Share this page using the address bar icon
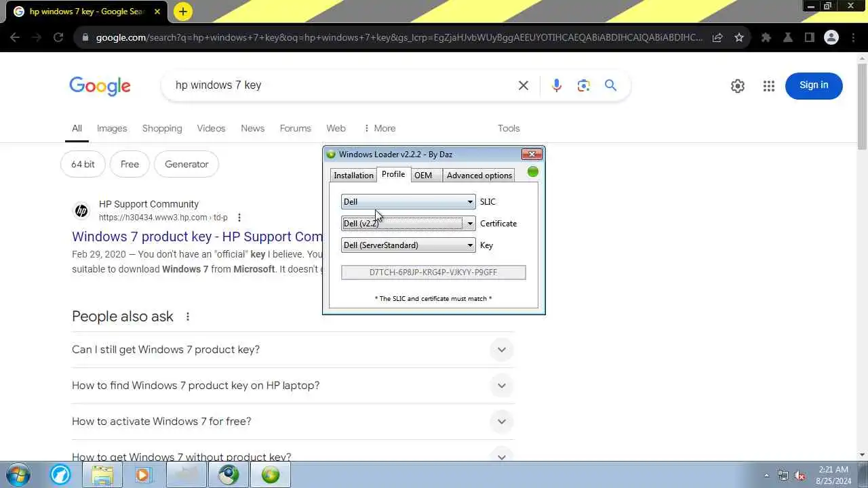Screen dimensions: 868x488 click(717, 38)
